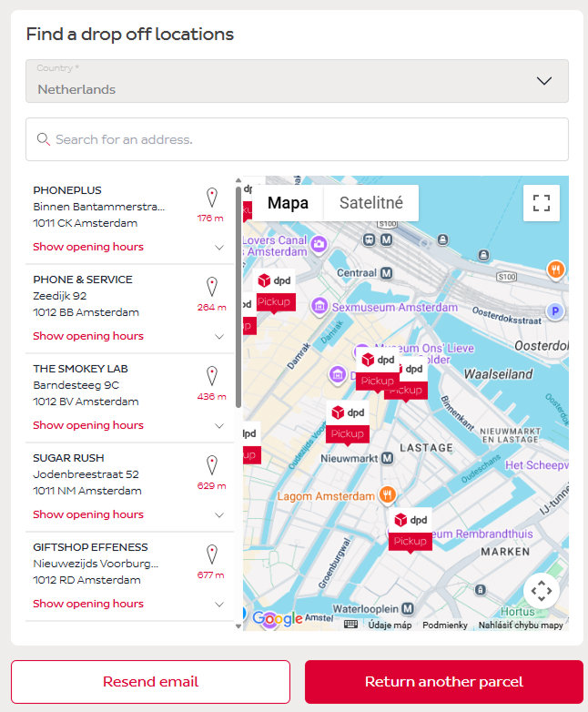
Task: Switch to the Mapa map view
Action: click(x=288, y=203)
